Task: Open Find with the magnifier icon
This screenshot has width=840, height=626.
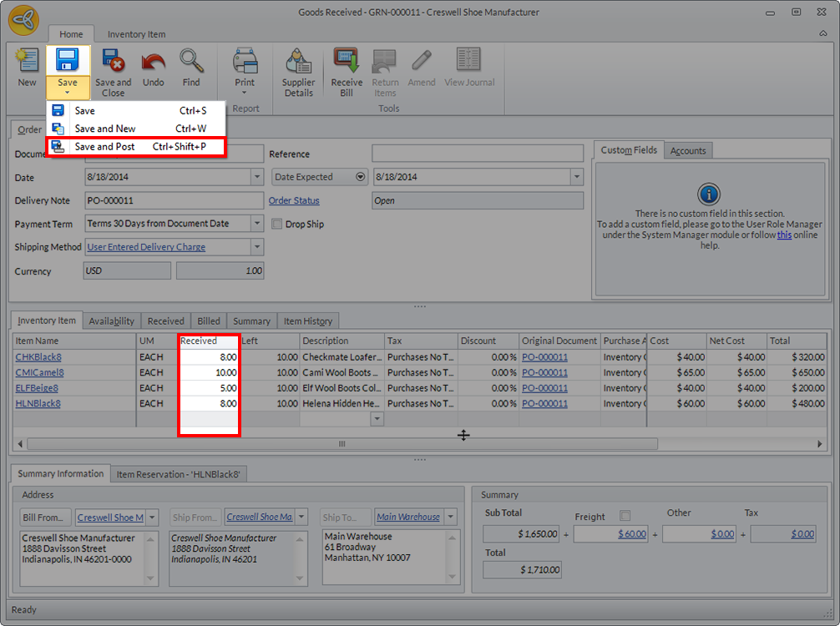Action: coord(191,66)
